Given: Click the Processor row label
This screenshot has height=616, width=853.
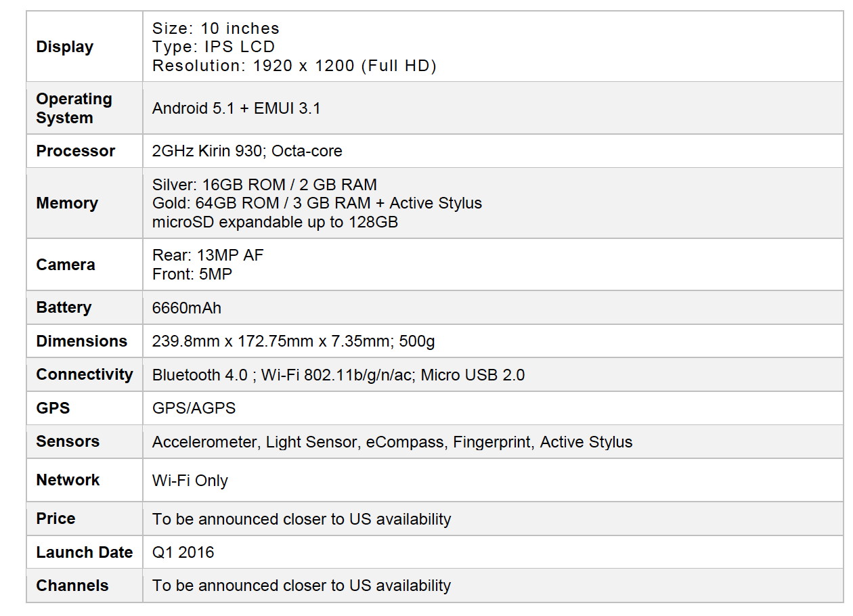Looking at the screenshot, I should point(76,151).
